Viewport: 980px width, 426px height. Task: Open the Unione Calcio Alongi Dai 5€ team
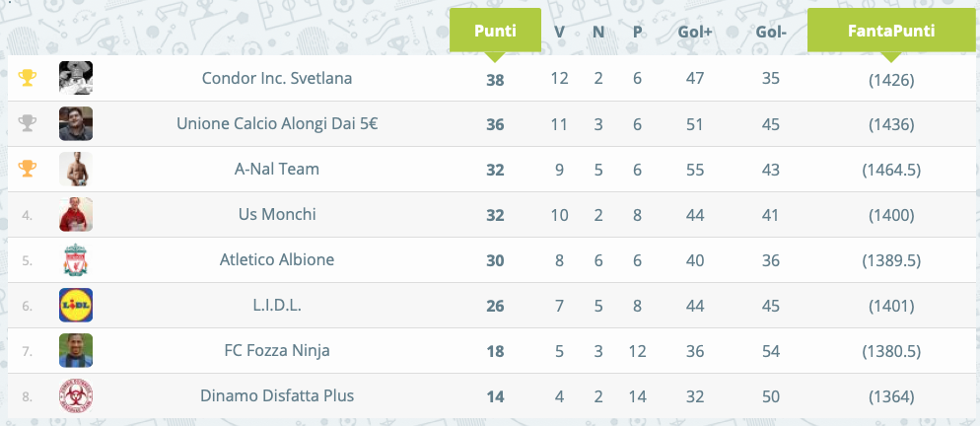tap(277, 124)
